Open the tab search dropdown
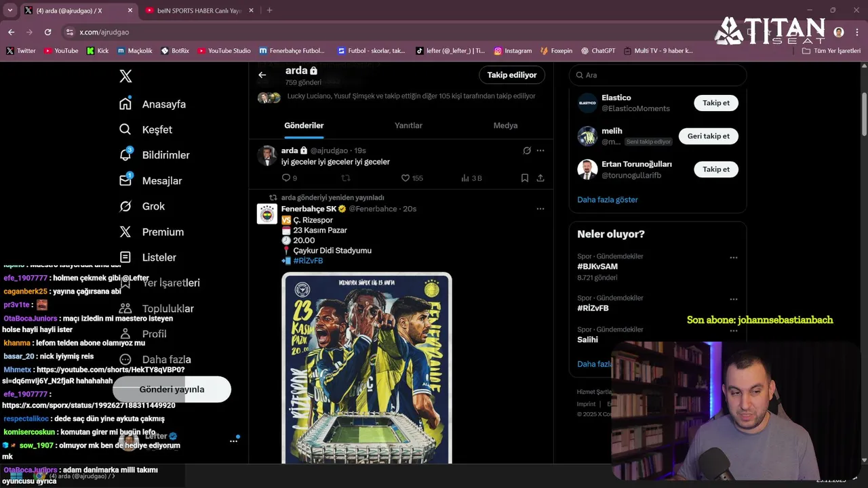The image size is (868, 488). [x=9, y=11]
